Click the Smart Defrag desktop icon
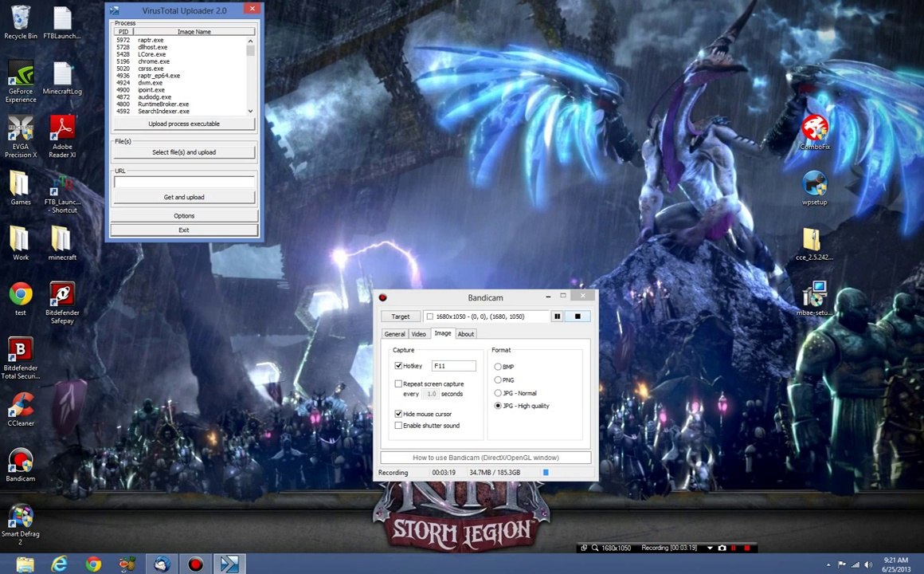This screenshot has height=574, width=924. pos(21,524)
